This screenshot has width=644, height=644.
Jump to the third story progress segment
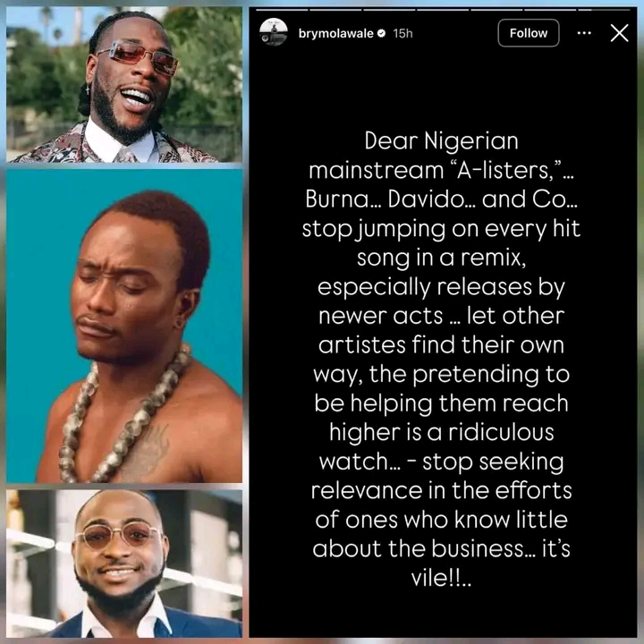click(389, 9)
